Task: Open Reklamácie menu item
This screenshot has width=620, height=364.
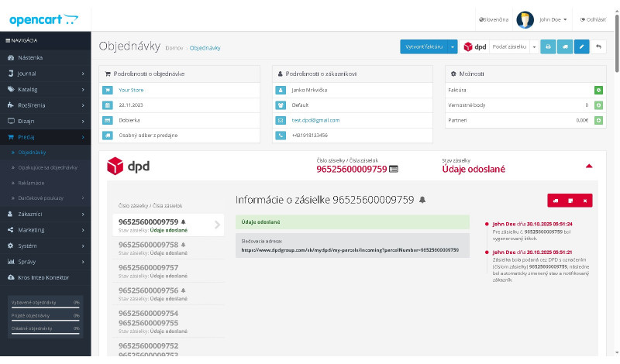Action: (x=46, y=183)
